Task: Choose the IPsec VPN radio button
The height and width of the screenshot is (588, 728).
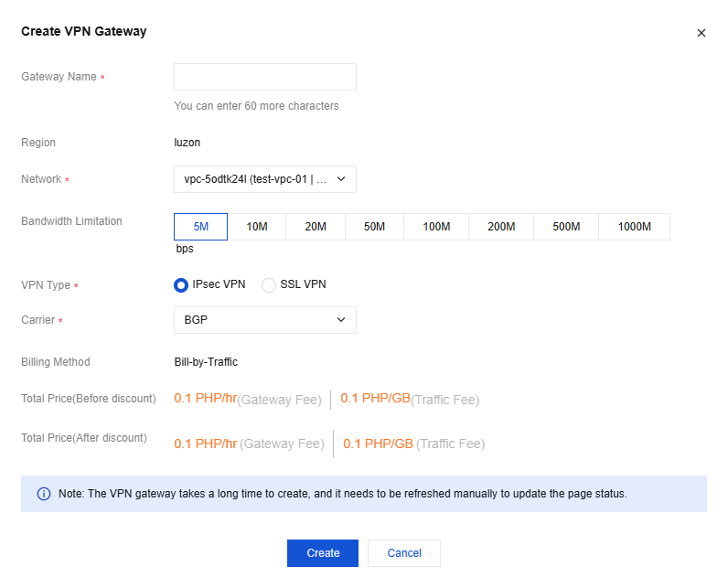Action: click(x=181, y=285)
